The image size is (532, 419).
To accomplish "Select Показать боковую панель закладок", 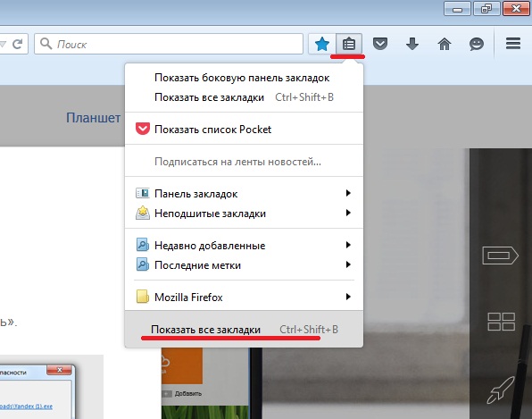I will point(244,78).
